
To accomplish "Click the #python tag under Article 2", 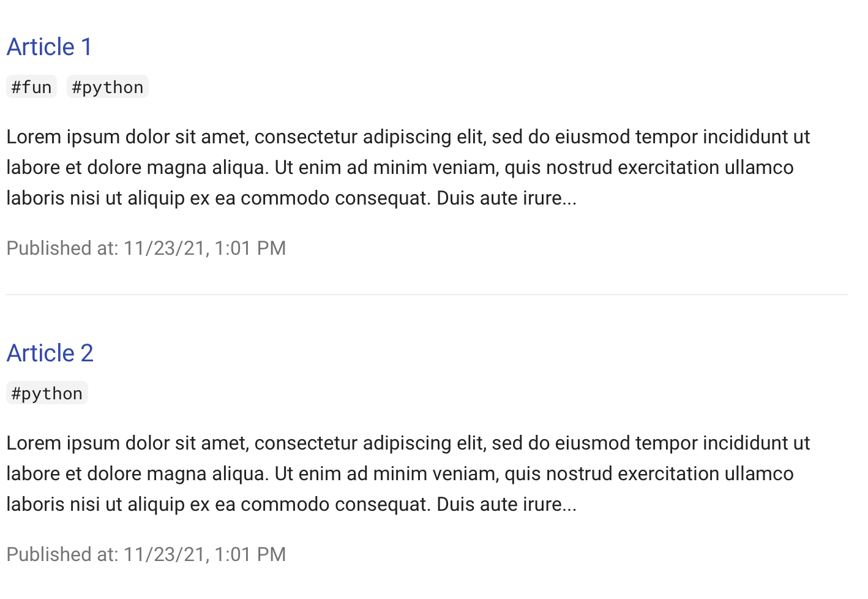I will [47, 393].
